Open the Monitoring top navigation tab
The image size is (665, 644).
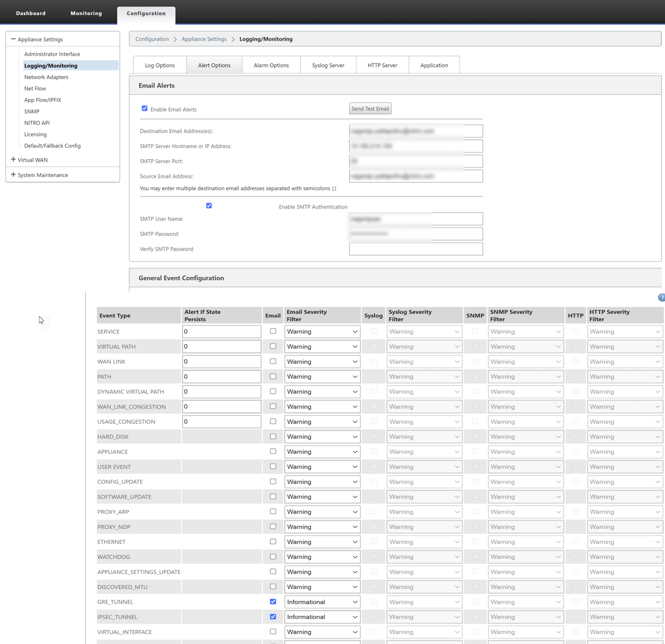(86, 13)
